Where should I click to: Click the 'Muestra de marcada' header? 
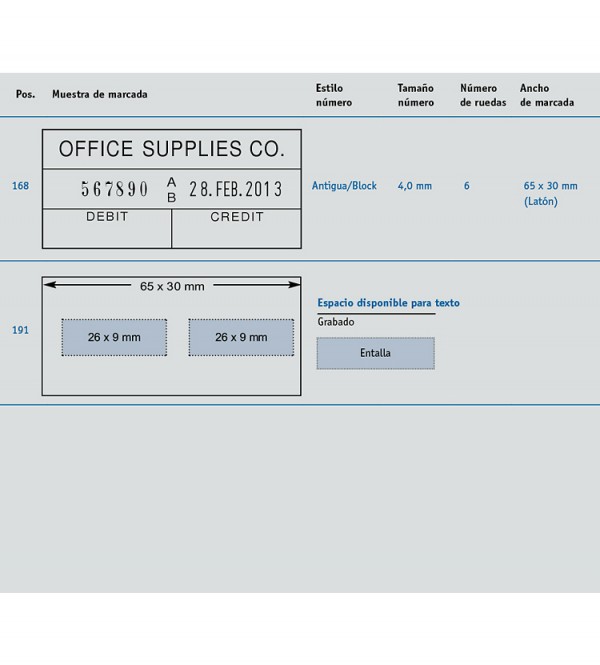(100, 94)
